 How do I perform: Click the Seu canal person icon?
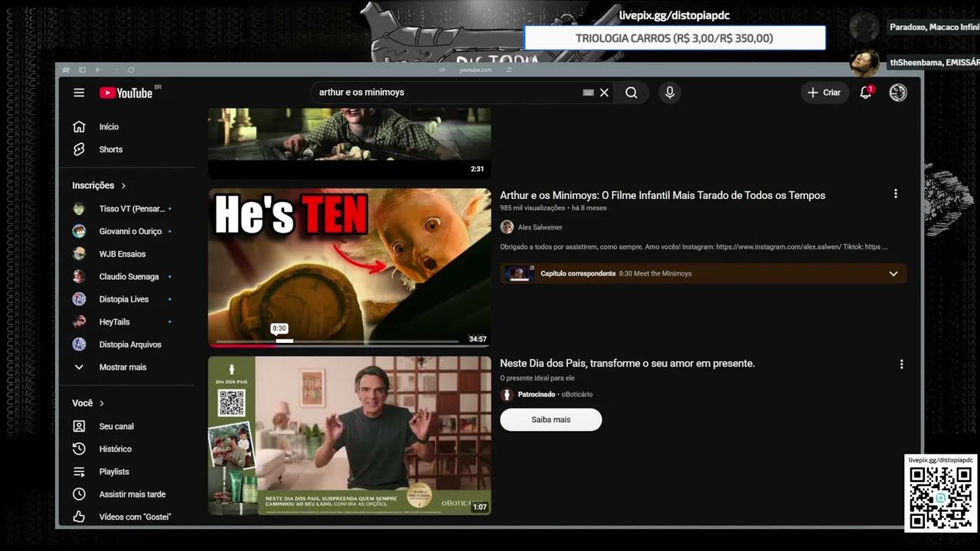point(79,426)
